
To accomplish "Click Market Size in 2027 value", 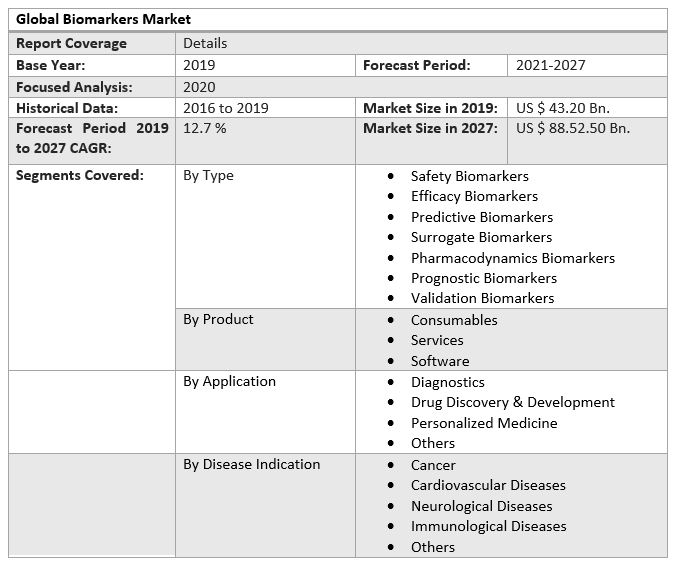I will point(573,128).
